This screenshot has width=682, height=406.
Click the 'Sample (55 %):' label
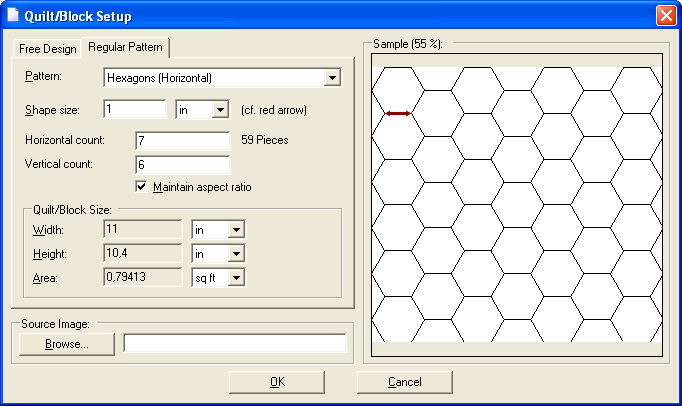click(x=408, y=44)
